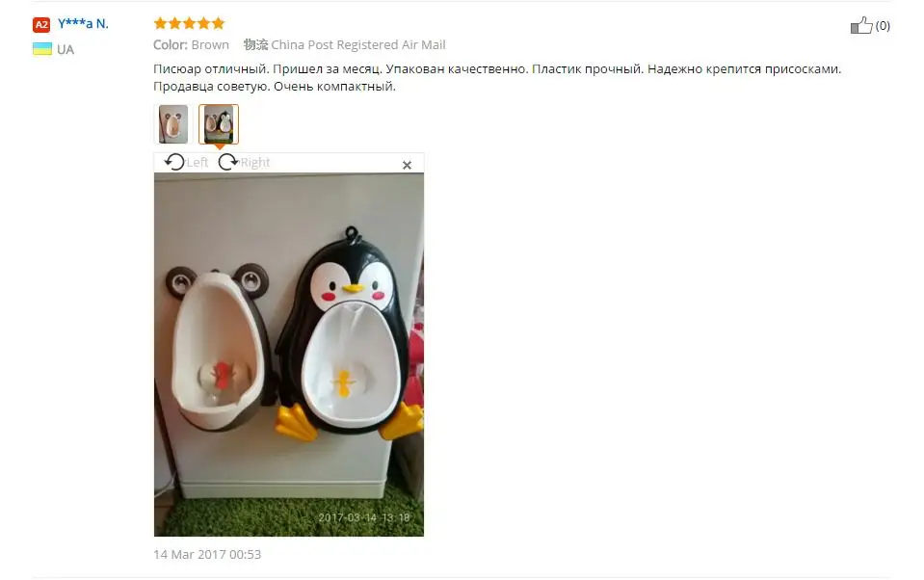This screenshot has height=580, width=924.
Task: Click the first orange rating star
Action: click(160, 23)
